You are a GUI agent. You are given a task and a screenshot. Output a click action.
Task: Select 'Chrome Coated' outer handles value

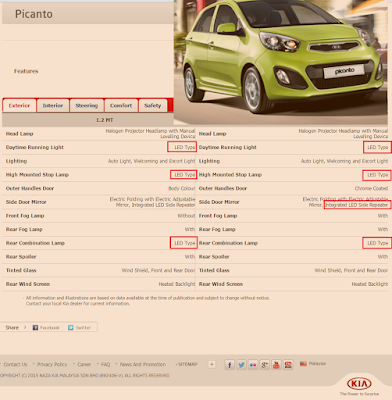pyautogui.click(x=371, y=188)
